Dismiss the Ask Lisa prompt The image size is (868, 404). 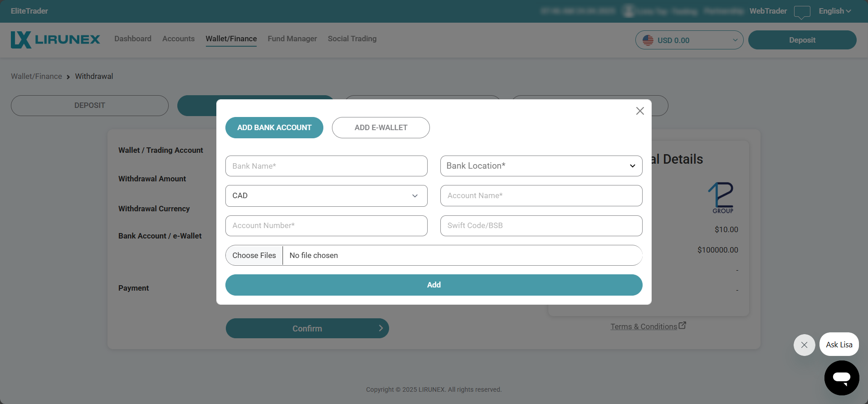804,345
